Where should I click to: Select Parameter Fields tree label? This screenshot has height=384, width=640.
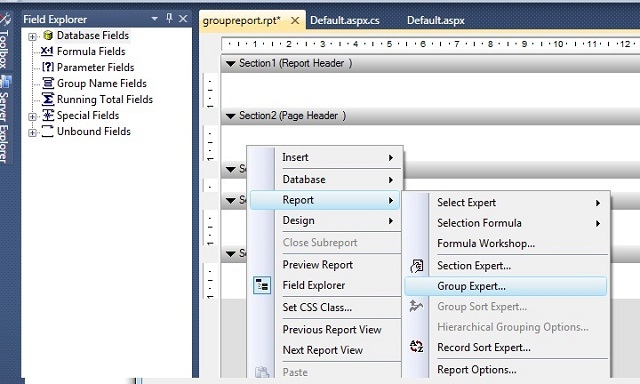(x=96, y=67)
